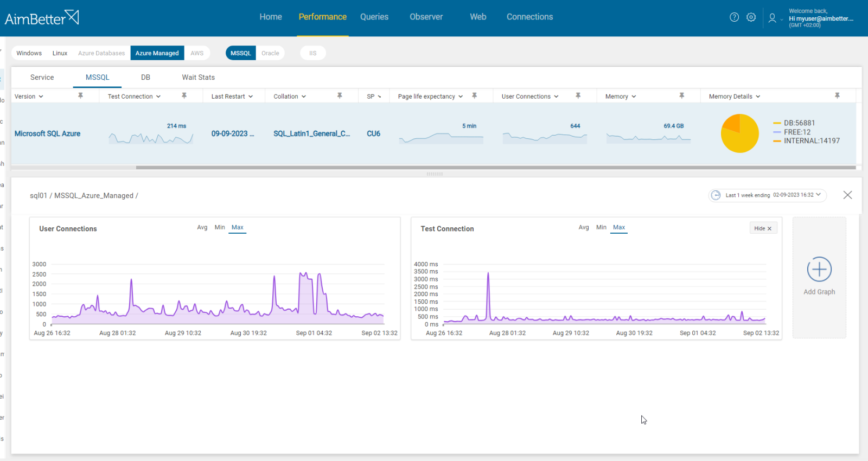Select the Azure Managed filter
Image resolution: width=868 pixels, height=461 pixels.
click(x=157, y=53)
